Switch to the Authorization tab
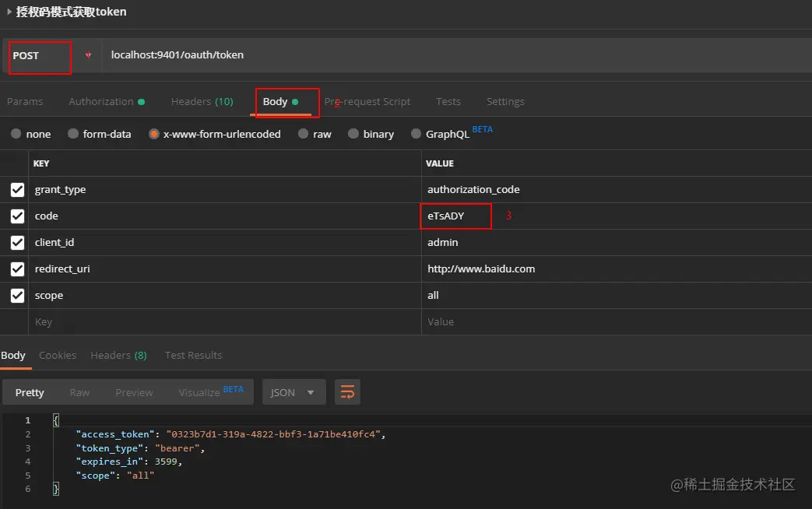Screen dimensions: 812x509 [107, 101]
